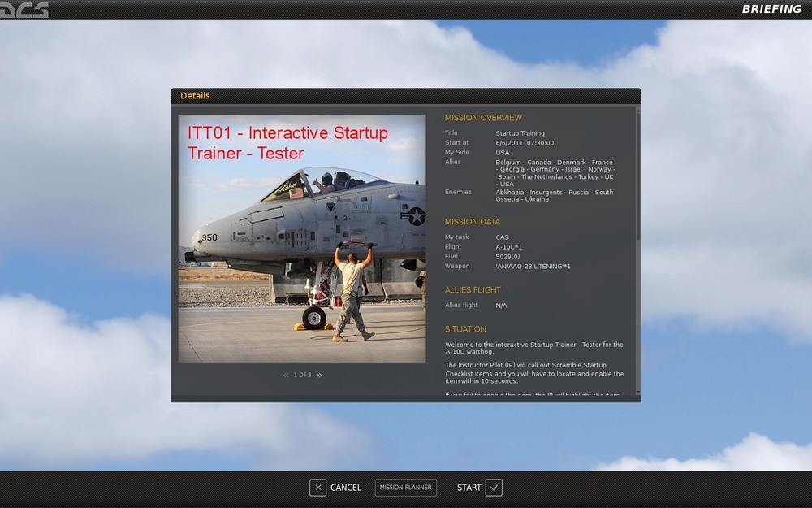Click the START text label
The height and width of the screenshot is (508, 812).
(x=469, y=488)
